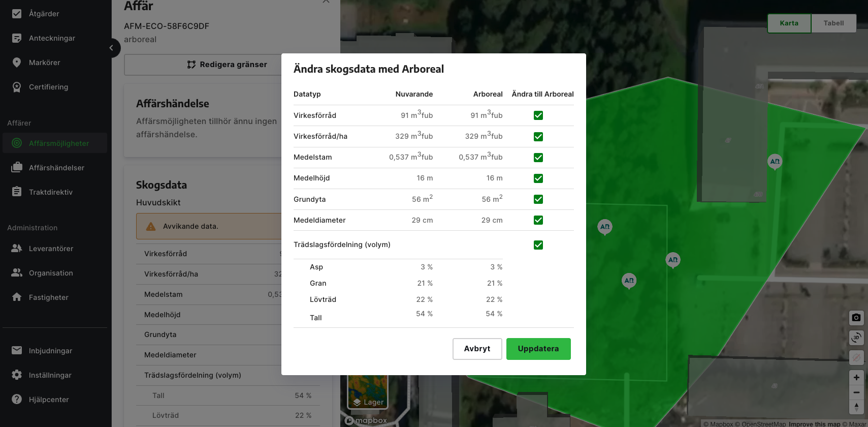Uncheck Grundyta checkbox
The image size is (868, 427).
tap(538, 199)
